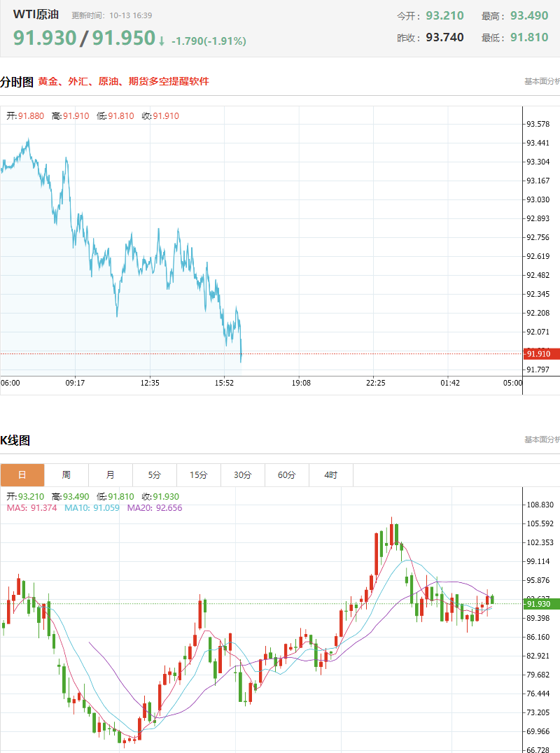Switch to the 月 monthly tab

111,475
